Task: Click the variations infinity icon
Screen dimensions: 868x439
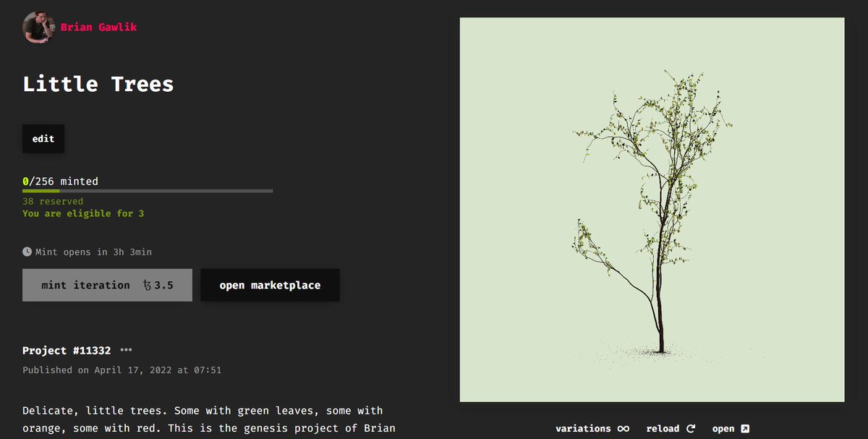Action: point(624,428)
